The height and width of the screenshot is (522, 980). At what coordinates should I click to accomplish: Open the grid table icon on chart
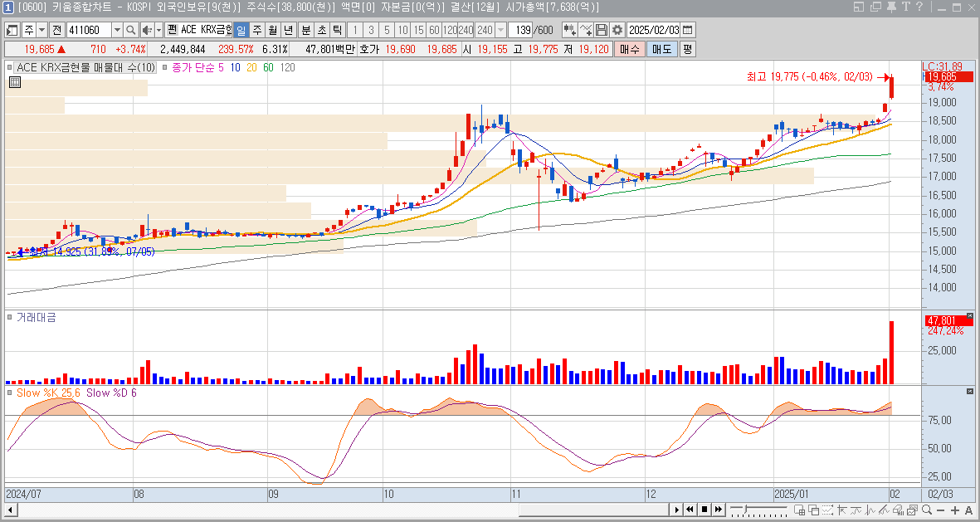15,82
